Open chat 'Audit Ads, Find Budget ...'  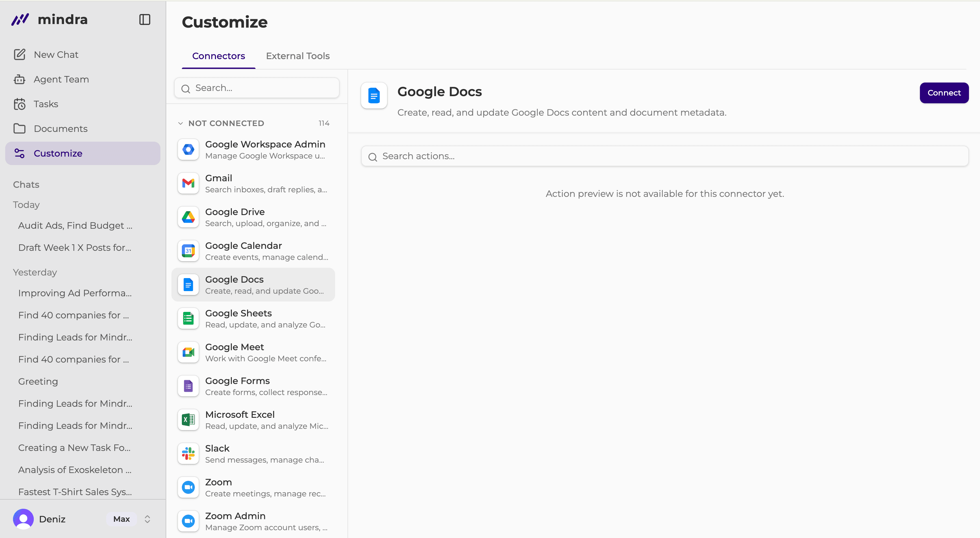point(75,225)
